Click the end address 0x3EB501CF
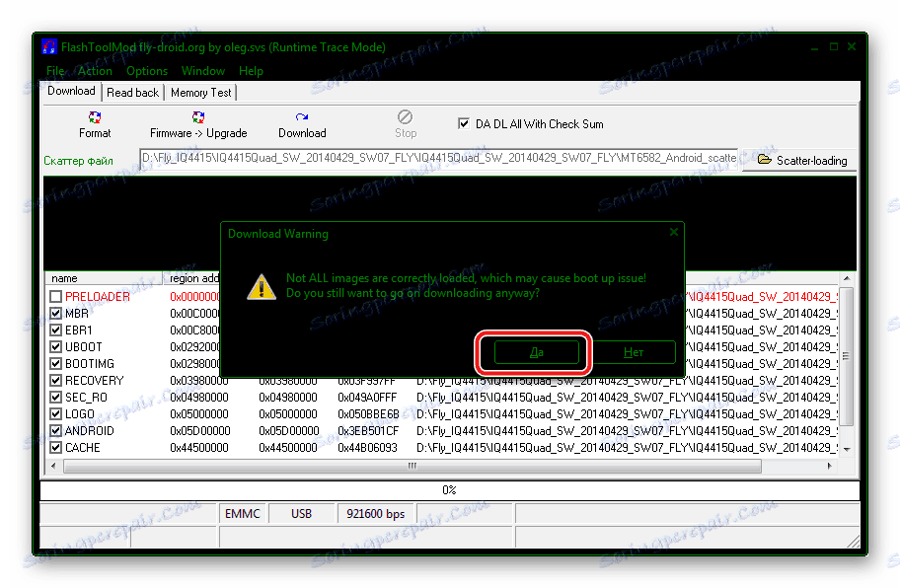 click(x=368, y=431)
